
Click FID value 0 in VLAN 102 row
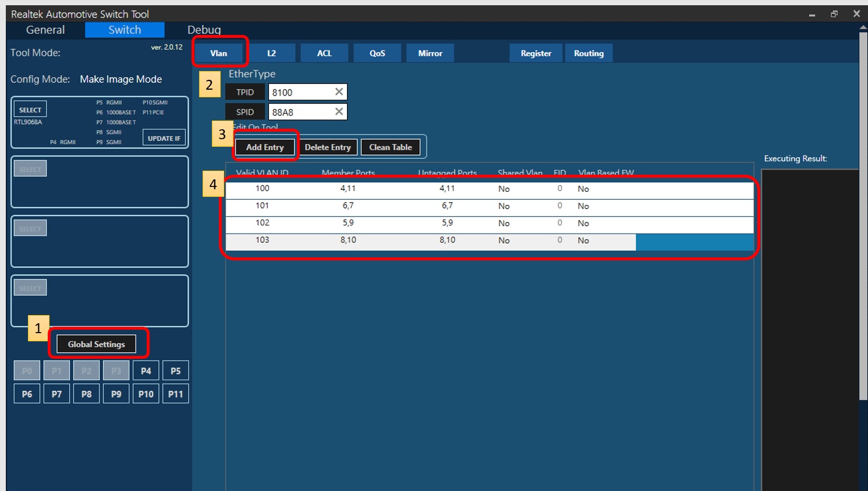click(x=559, y=222)
